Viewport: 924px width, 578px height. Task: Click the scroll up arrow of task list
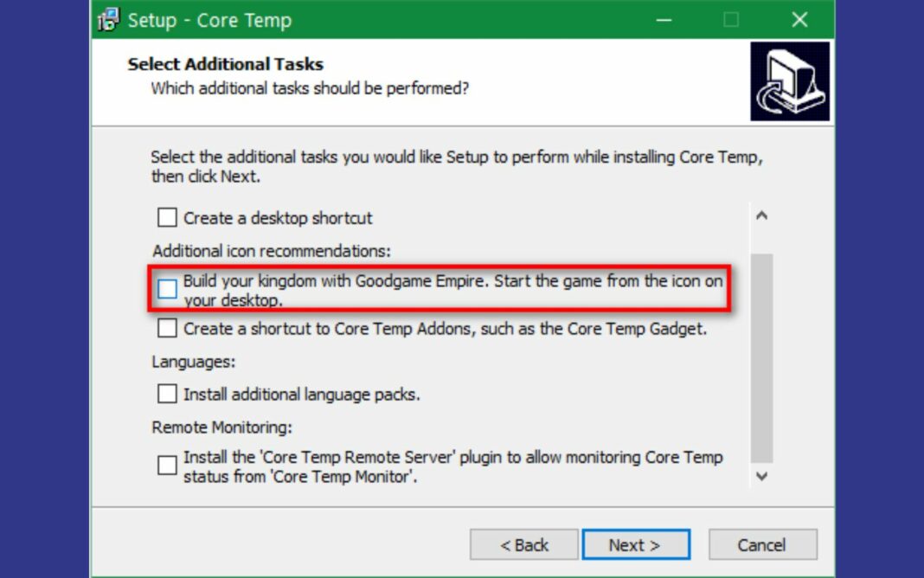pyautogui.click(x=761, y=216)
